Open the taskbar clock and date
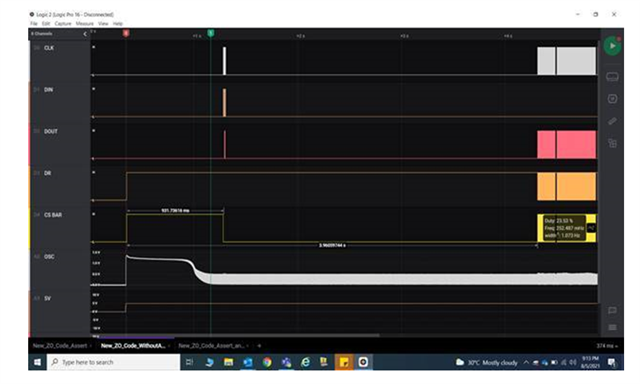Screen dimensions: 640x384 tap(590, 362)
